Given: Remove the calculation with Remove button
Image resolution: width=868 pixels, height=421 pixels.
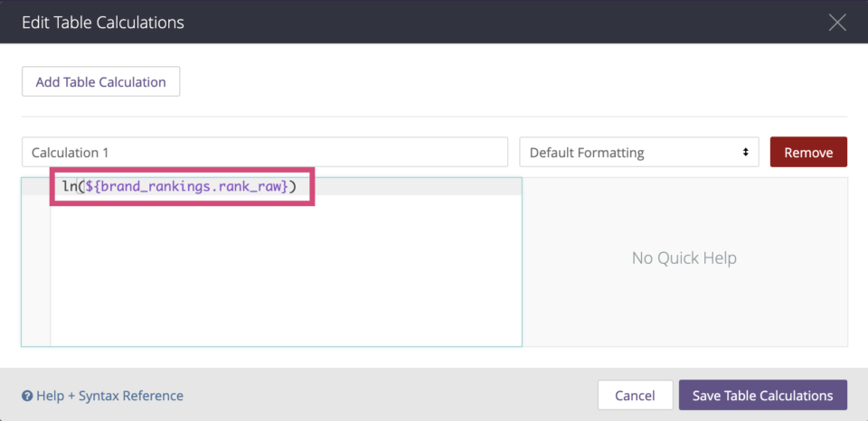Looking at the screenshot, I should (808, 152).
